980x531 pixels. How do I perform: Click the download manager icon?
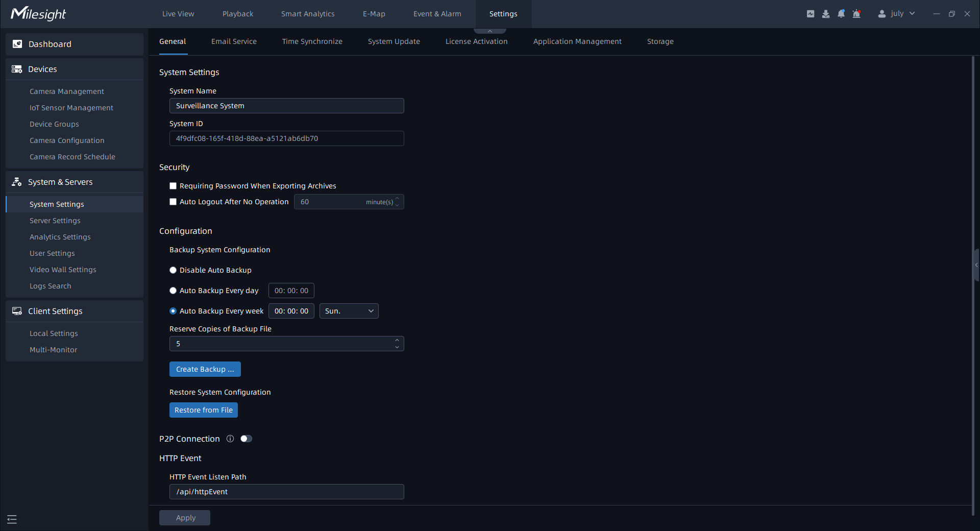click(x=826, y=14)
